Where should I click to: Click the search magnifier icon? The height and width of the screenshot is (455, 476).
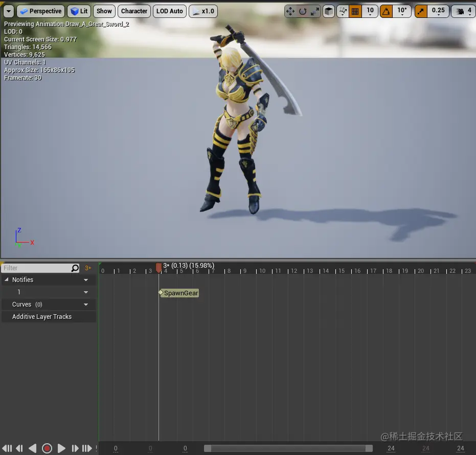click(75, 268)
